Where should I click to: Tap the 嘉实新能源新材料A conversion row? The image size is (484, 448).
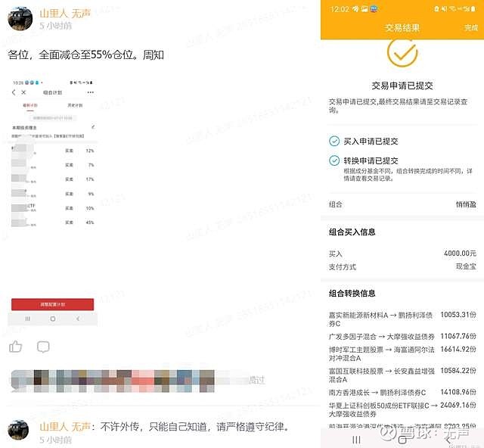(x=402, y=319)
